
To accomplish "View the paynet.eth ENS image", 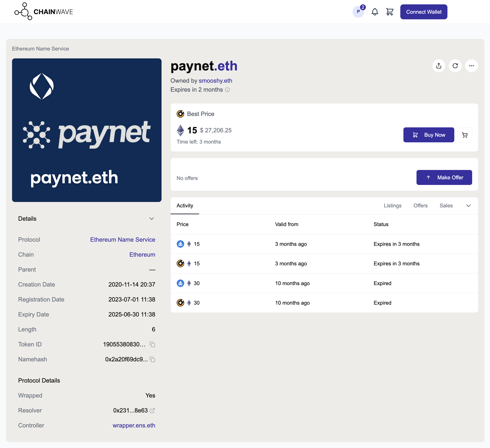I will click(x=87, y=130).
